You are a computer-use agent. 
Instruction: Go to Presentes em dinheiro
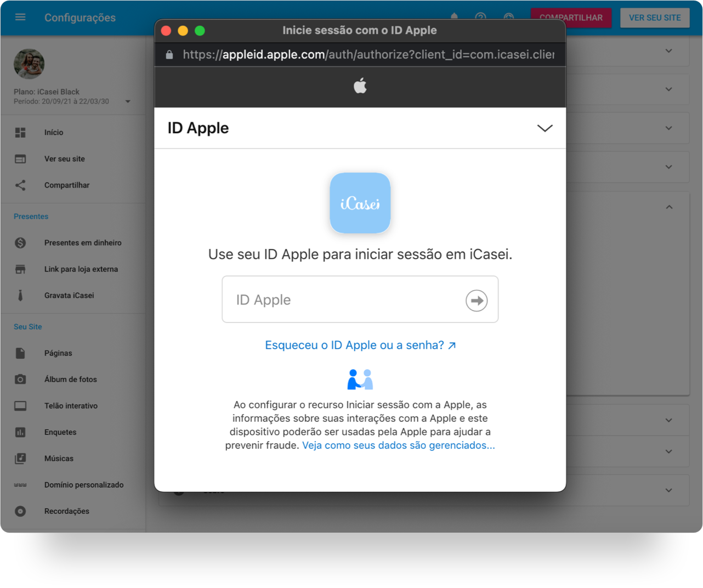click(83, 243)
